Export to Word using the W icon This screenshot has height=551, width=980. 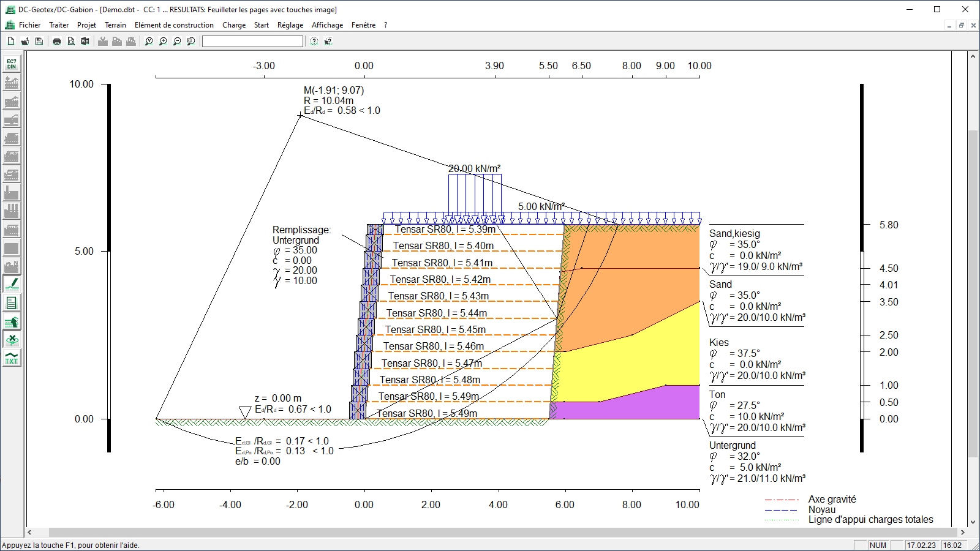85,41
